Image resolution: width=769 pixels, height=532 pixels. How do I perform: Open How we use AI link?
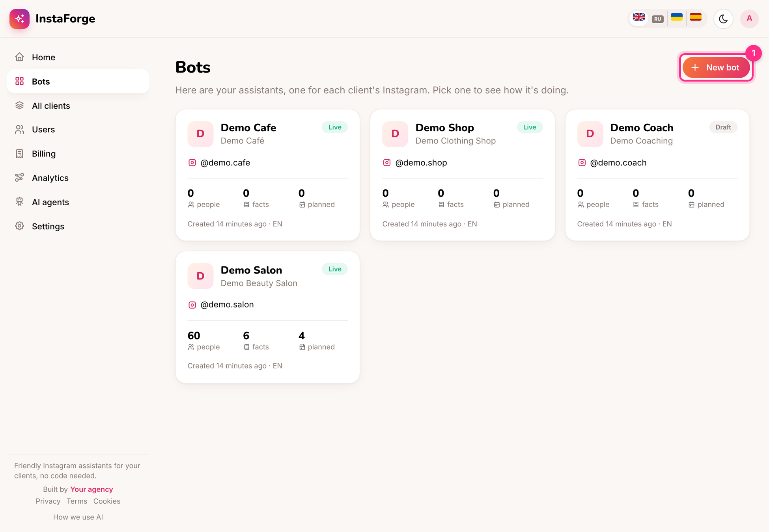coord(78,517)
